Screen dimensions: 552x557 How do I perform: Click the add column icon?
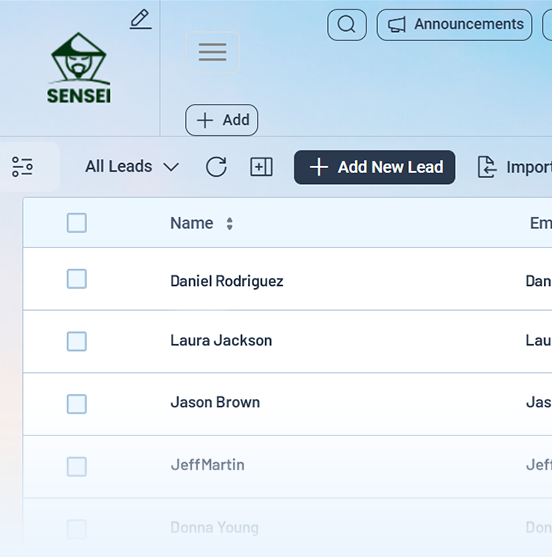click(261, 167)
